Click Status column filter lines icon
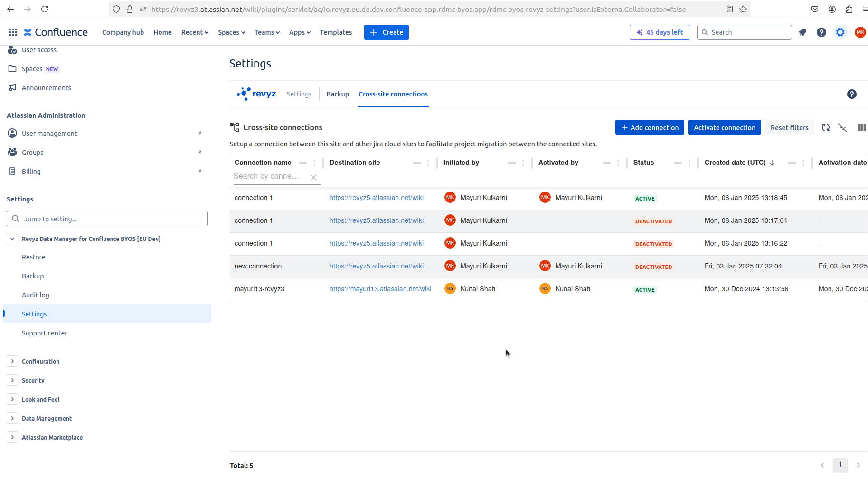868x479 pixels. click(x=678, y=163)
